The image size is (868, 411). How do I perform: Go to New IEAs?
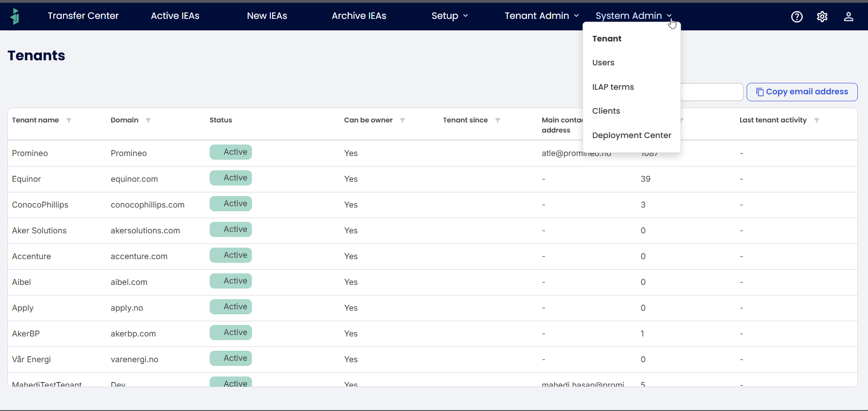(267, 16)
